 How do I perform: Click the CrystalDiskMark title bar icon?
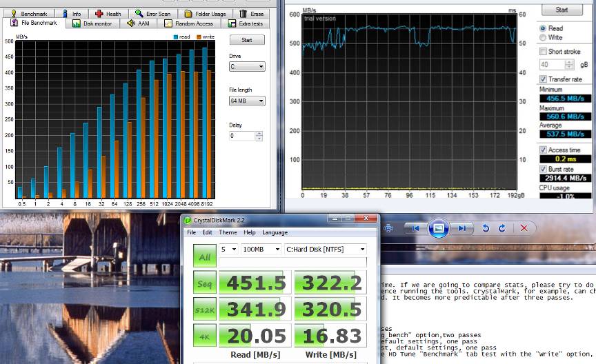tap(188, 220)
